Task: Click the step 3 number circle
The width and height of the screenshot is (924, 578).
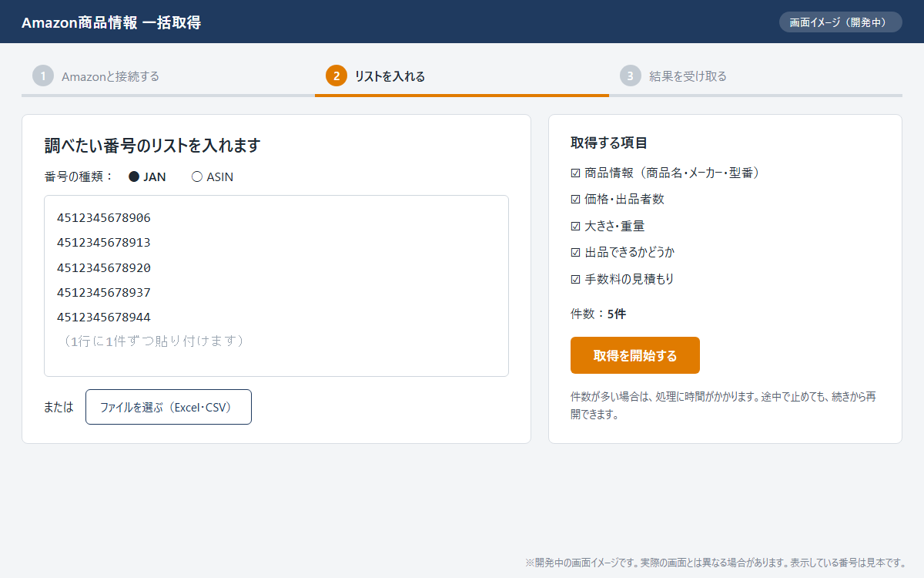Action: (631, 76)
